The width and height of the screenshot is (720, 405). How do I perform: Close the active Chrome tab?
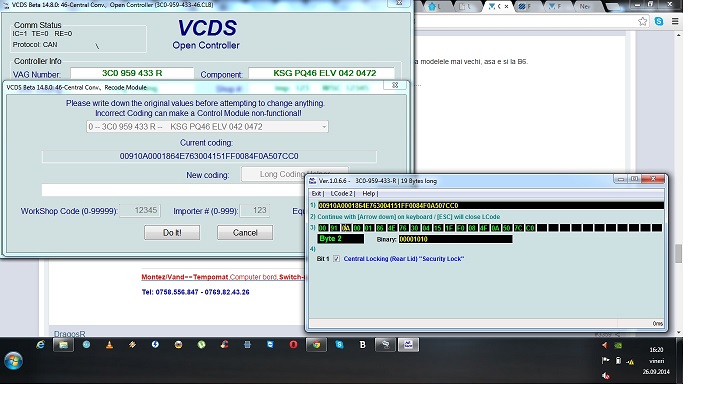[506, 6]
